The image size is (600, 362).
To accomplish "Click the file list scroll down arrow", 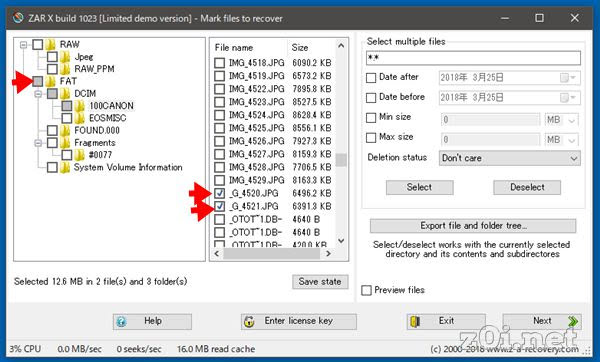I will pos(341,241).
